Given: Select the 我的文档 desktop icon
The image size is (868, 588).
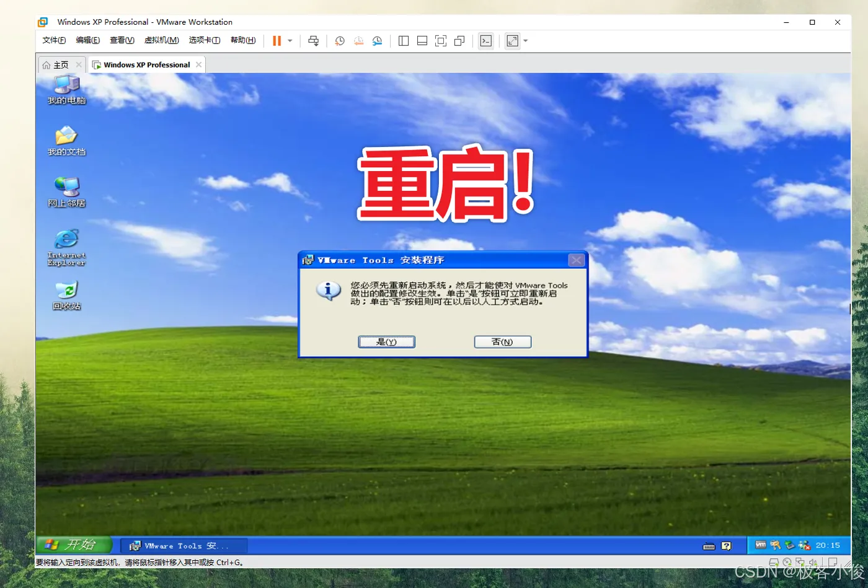Looking at the screenshot, I should pyautogui.click(x=66, y=141).
